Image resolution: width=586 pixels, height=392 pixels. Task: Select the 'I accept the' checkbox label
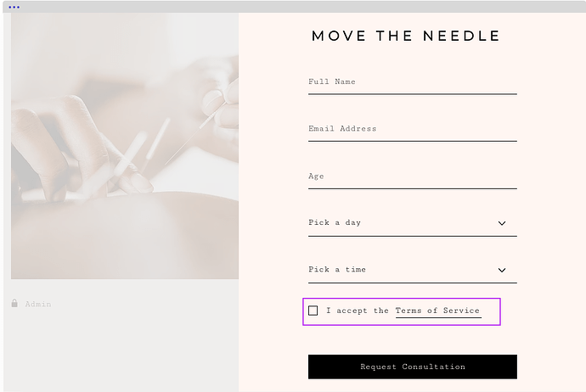coord(358,311)
